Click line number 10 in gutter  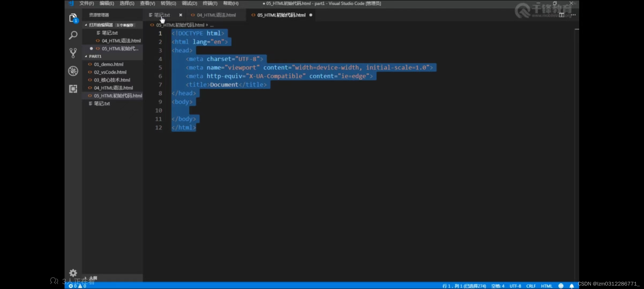[x=159, y=110]
